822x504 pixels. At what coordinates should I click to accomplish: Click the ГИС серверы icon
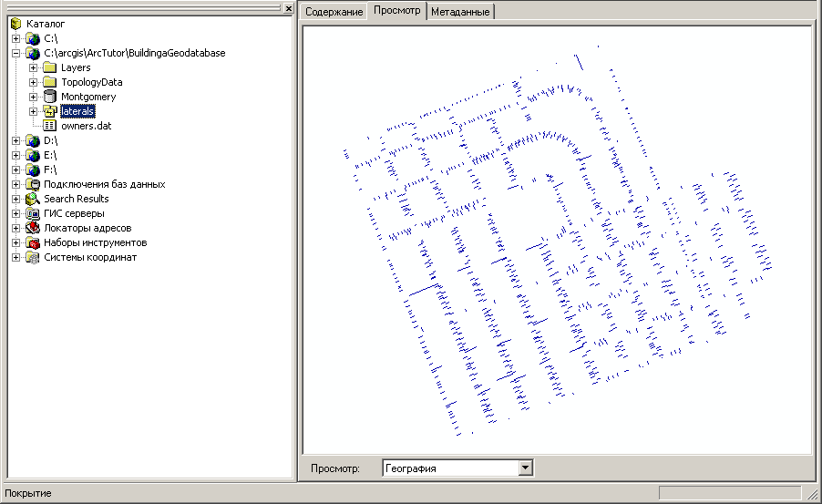pyautogui.click(x=33, y=213)
